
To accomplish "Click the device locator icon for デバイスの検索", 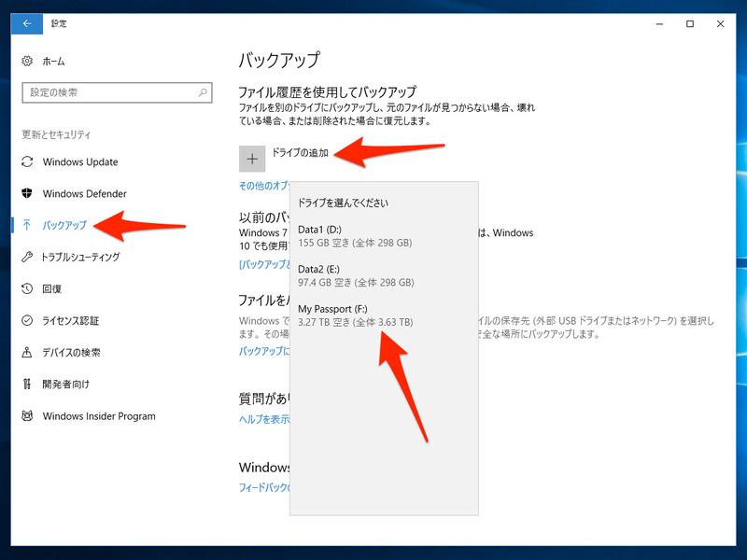I will coord(27,353).
